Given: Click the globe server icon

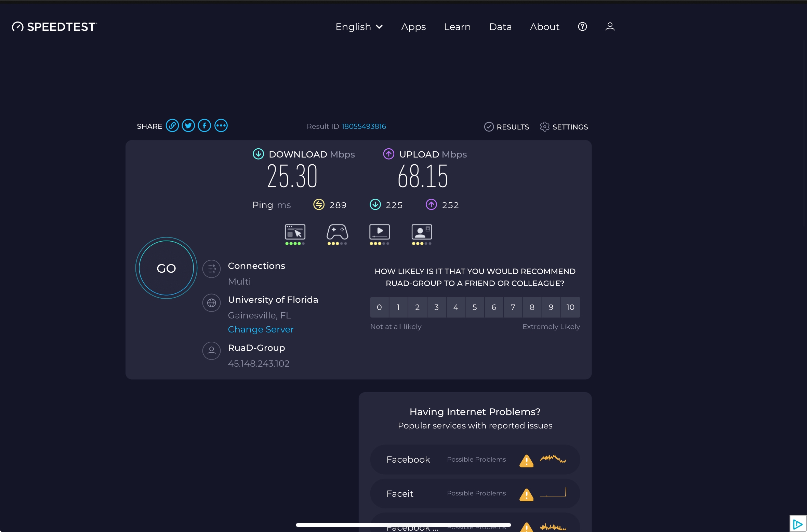Looking at the screenshot, I should pyautogui.click(x=212, y=303).
